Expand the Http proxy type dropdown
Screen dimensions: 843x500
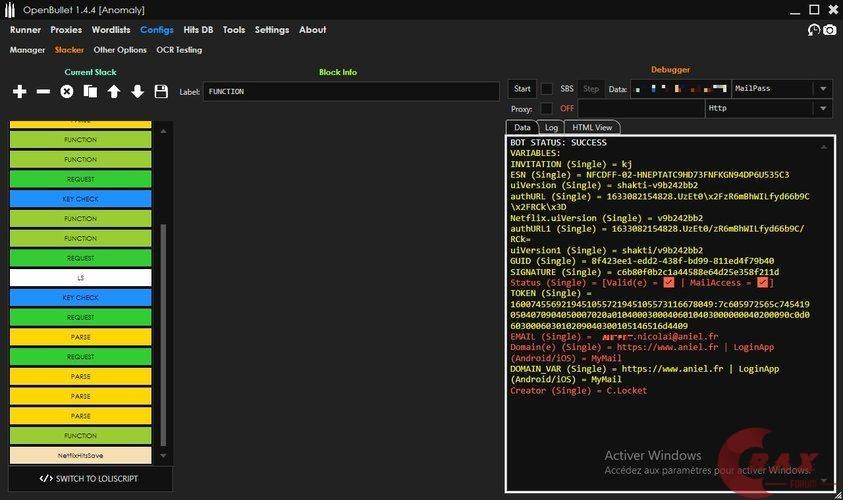tap(768, 108)
